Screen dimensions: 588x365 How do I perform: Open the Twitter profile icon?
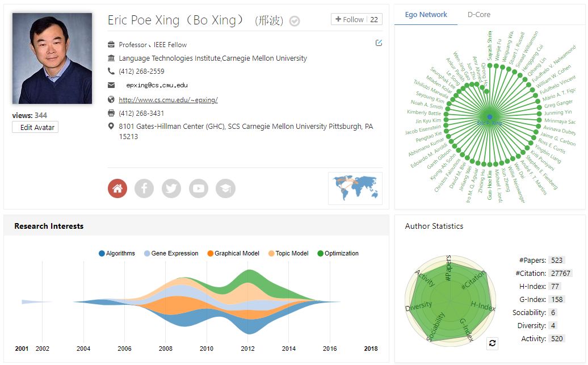click(x=171, y=188)
